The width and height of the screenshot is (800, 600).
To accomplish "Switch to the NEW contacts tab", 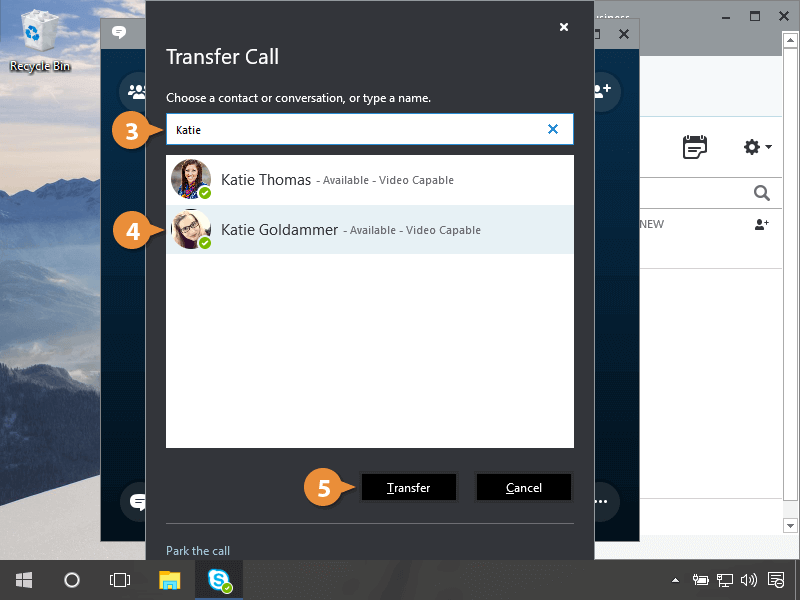I will [652, 224].
